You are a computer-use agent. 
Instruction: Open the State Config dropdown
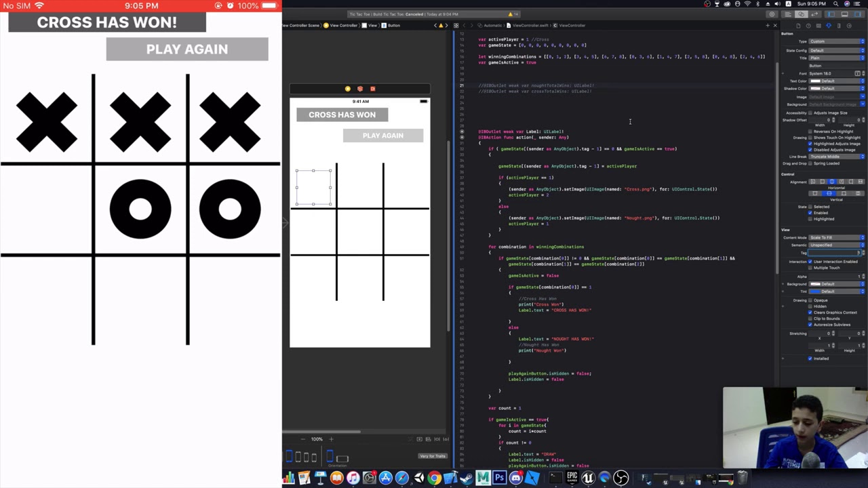pos(837,50)
